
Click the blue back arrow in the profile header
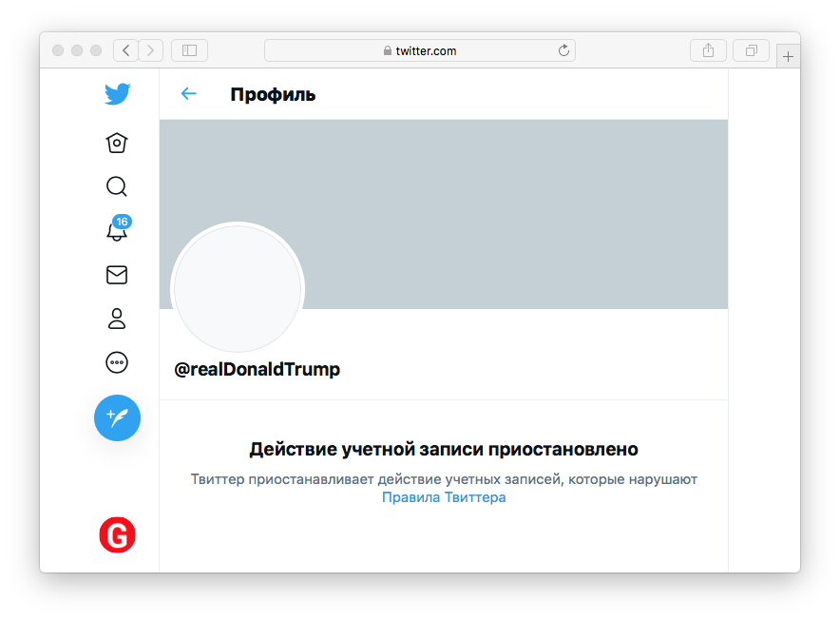(x=188, y=93)
